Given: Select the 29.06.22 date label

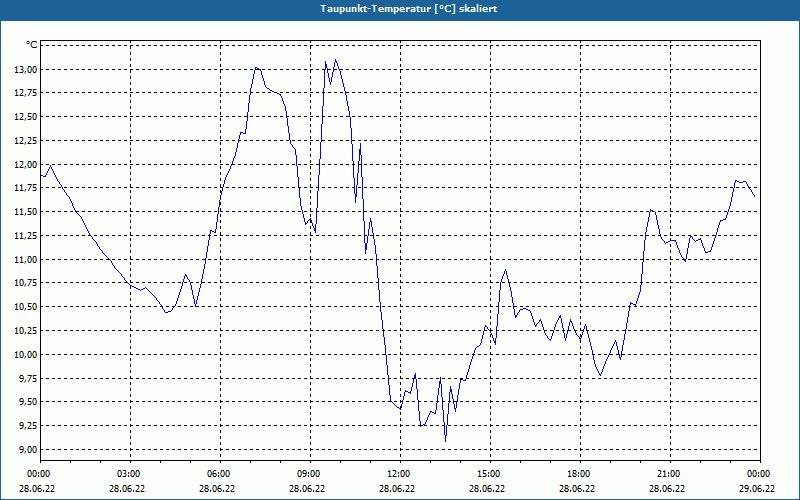Looking at the screenshot, I should [x=757, y=488].
